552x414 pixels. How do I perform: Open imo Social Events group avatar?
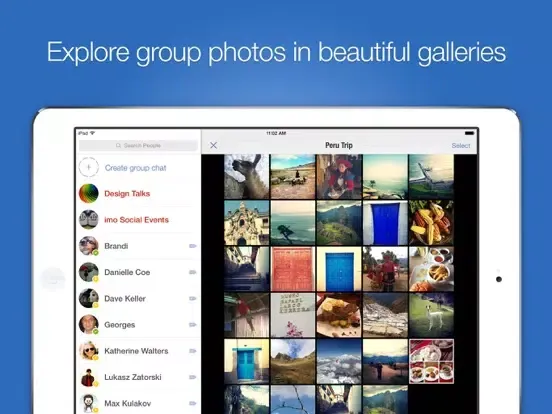(89, 220)
